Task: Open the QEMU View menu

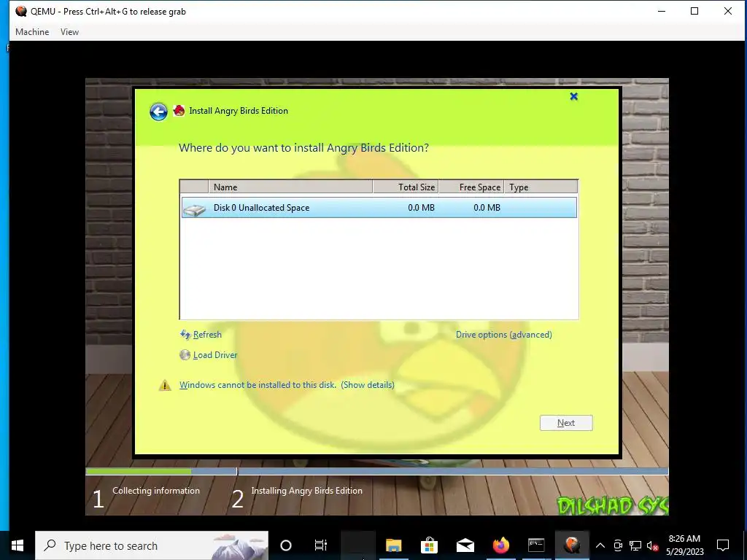Action: [x=69, y=32]
